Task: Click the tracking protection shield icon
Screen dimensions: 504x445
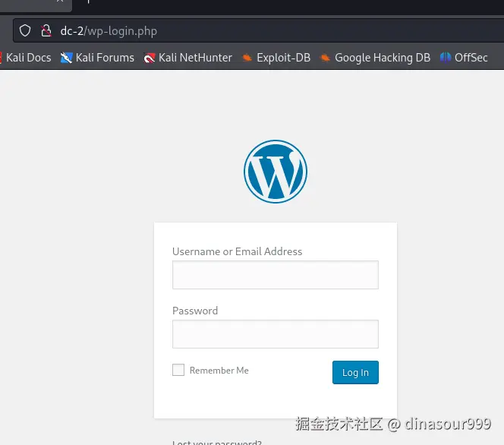Action: click(x=25, y=31)
